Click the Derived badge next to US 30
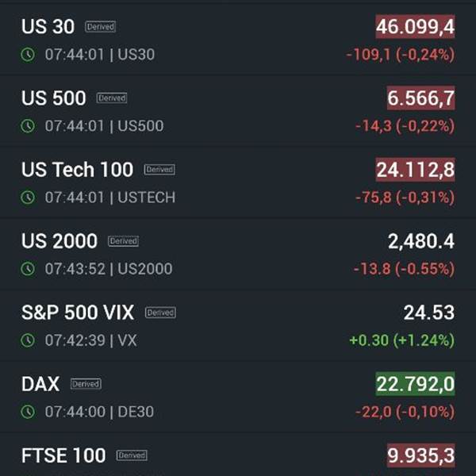The width and height of the screenshot is (476, 476). [x=101, y=27]
